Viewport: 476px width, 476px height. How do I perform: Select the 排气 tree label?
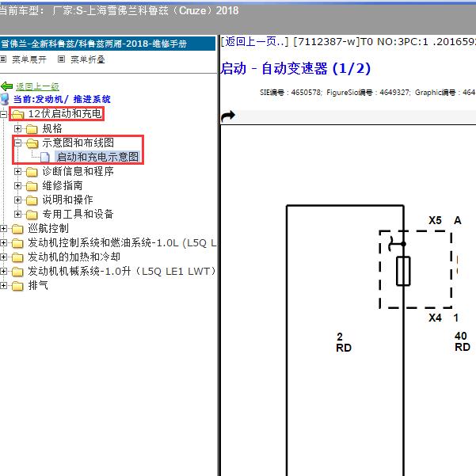click(x=38, y=285)
